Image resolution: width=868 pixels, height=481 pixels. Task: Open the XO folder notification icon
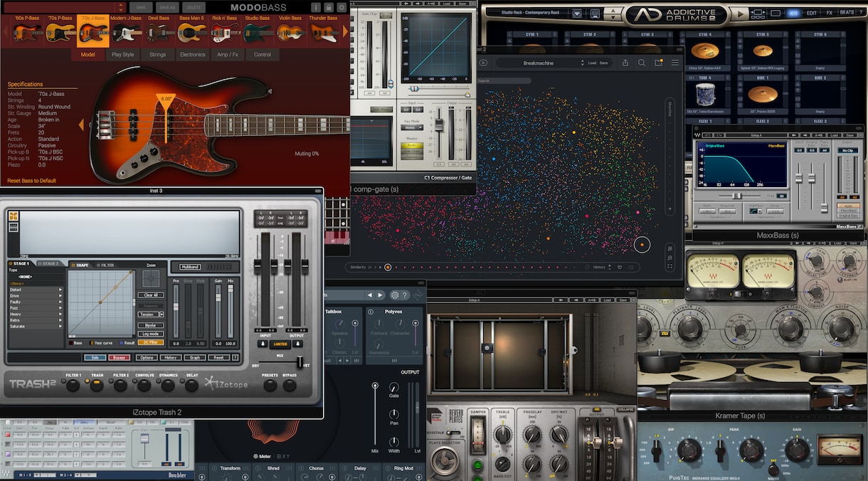click(x=659, y=63)
